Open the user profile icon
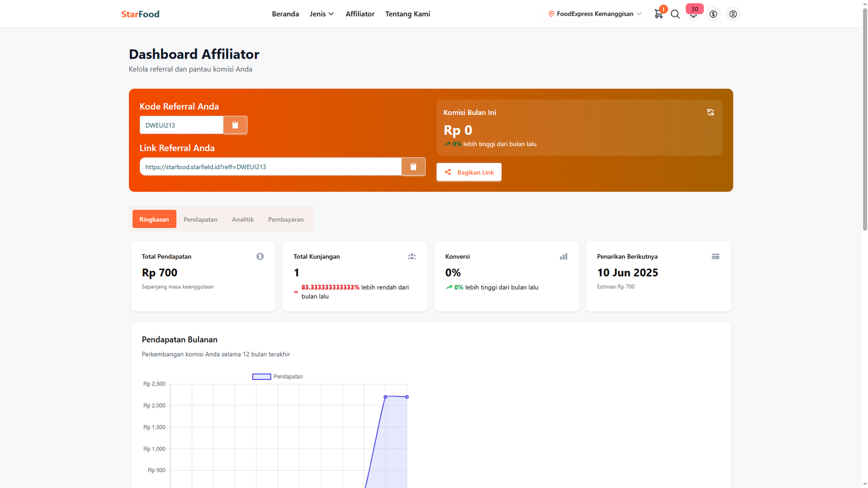Screen dimensions: 868x488 (733, 14)
